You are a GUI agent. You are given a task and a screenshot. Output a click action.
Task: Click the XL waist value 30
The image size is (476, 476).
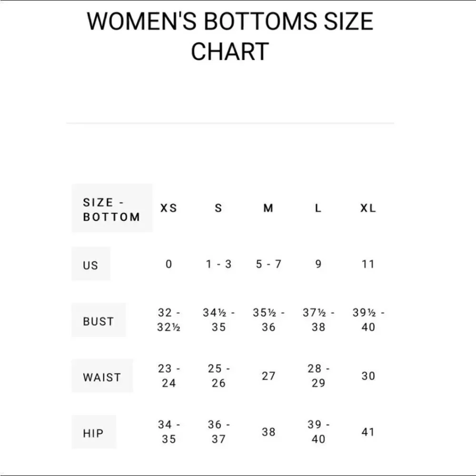click(368, 376)
